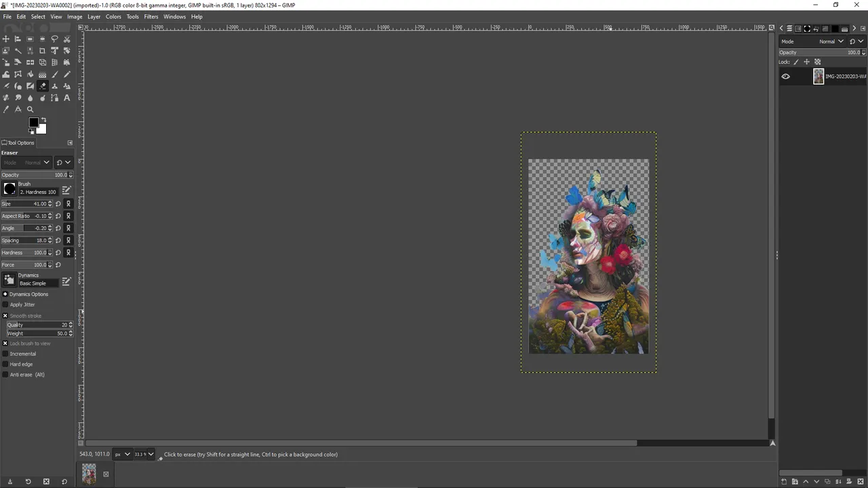Select the Pencil tool
The width and height of the screenshot is (868, 488).
[66, 75]
